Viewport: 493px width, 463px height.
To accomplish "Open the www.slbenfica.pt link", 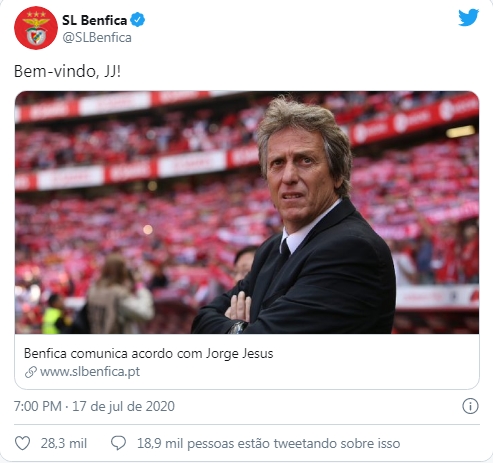I will 90,371.
